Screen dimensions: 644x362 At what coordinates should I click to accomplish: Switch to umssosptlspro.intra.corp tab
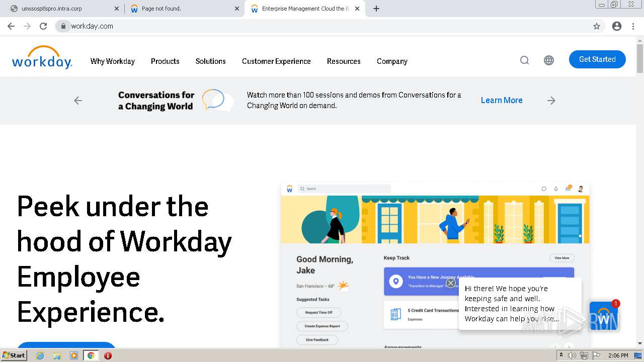coord(63,9)
